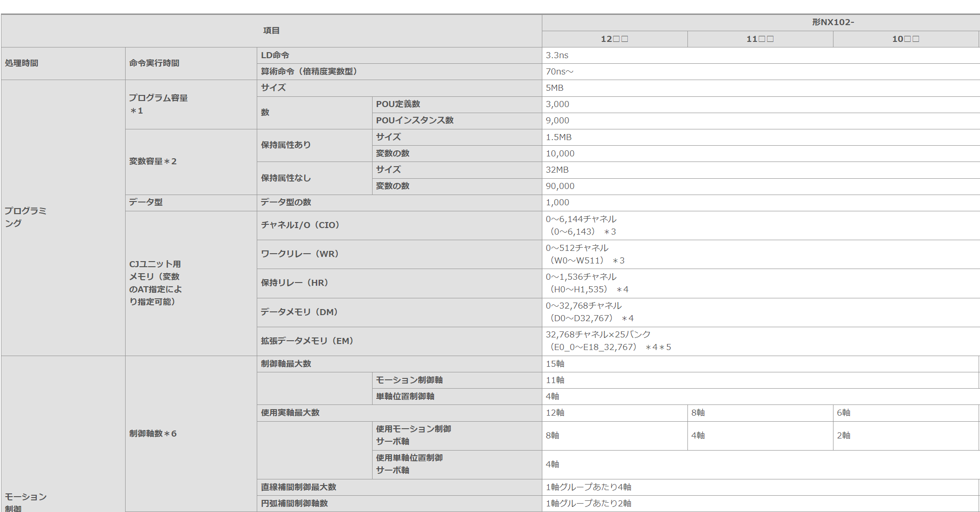The width and height of the screenshot is (980, 512).
Task: Click the 形NX102- column header
Action: tap(833, 22)
